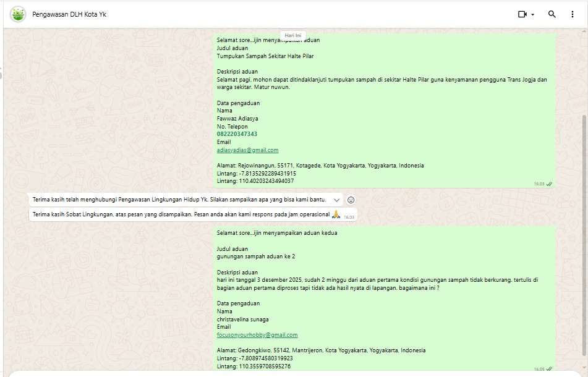The width and height of the screenshot is (588, 377).
Task: Expand the call options arrow beside video icon
Action: pos(533,15)
